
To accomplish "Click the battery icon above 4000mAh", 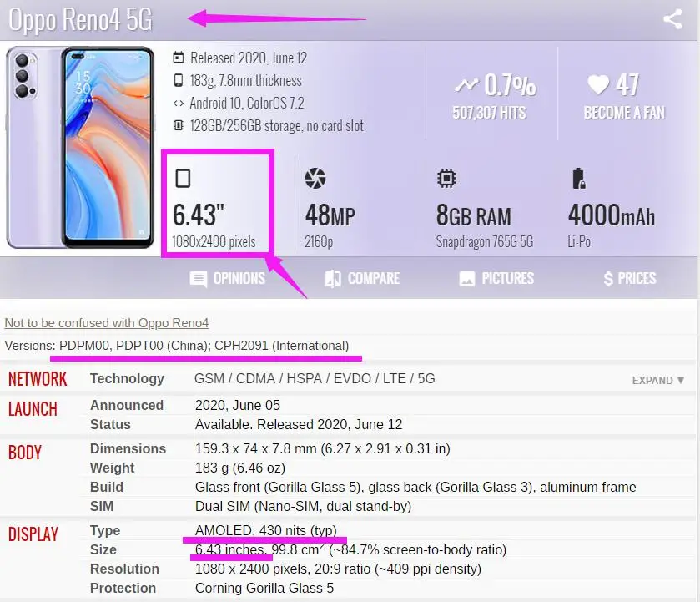I will coord(579,179).
